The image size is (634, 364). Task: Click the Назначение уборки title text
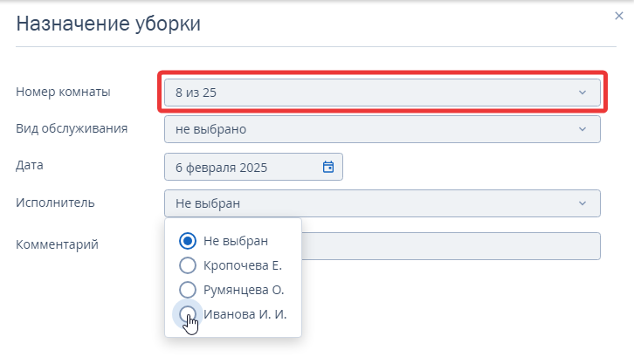pyautogui.click(x=108, y=24)
